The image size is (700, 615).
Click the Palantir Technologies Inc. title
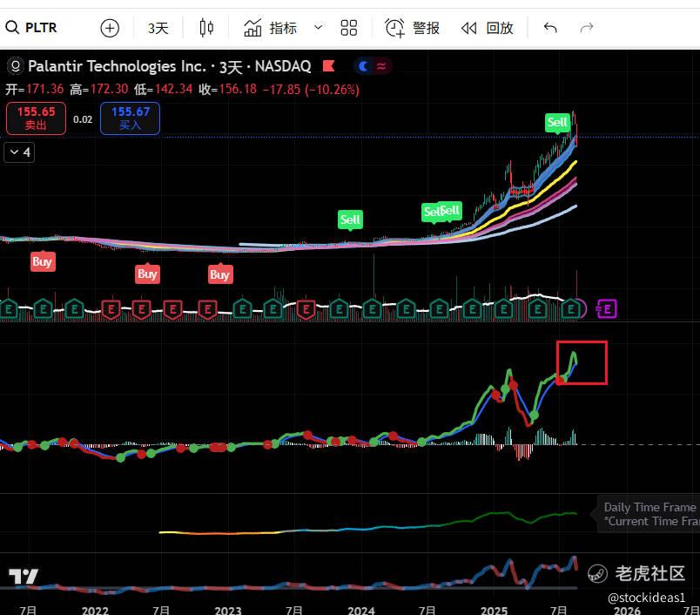[x=117, y=66]
